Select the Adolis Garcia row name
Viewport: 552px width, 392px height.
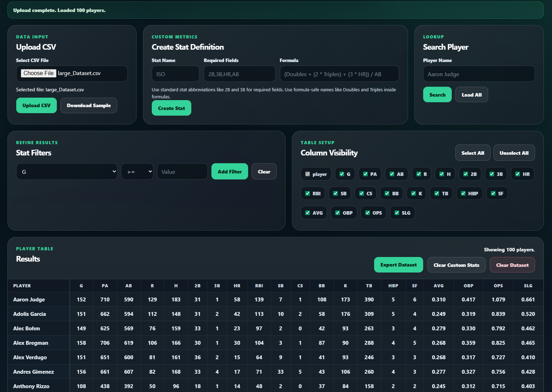[x=29, y=314]
